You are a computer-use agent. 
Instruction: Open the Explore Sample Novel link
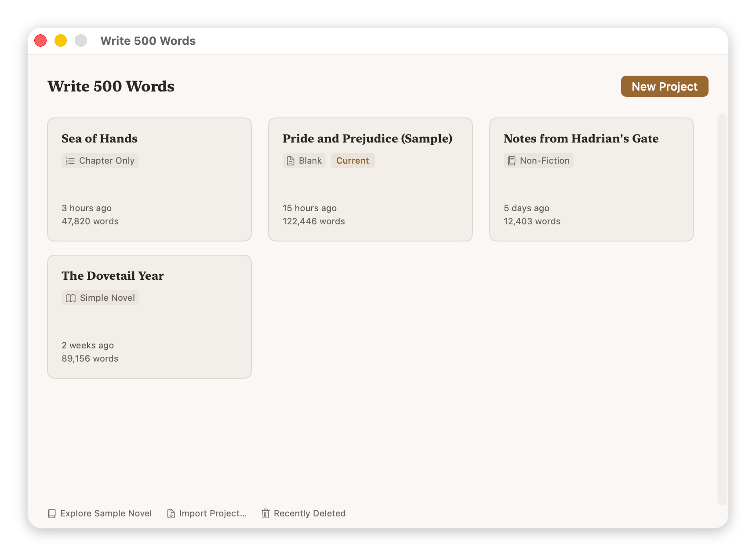coord(100,513)
